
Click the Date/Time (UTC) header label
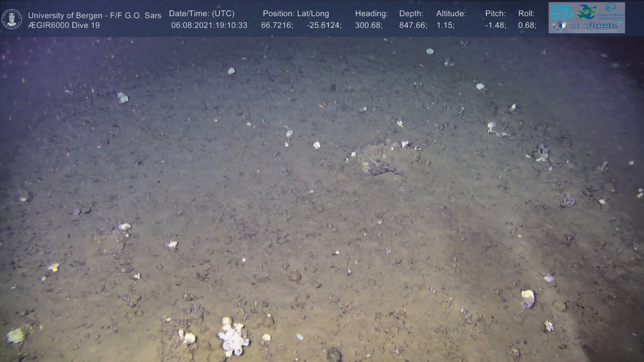pos(202,14)
